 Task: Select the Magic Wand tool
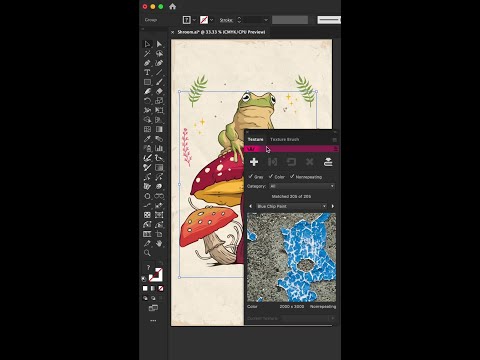tap(147, 53)
